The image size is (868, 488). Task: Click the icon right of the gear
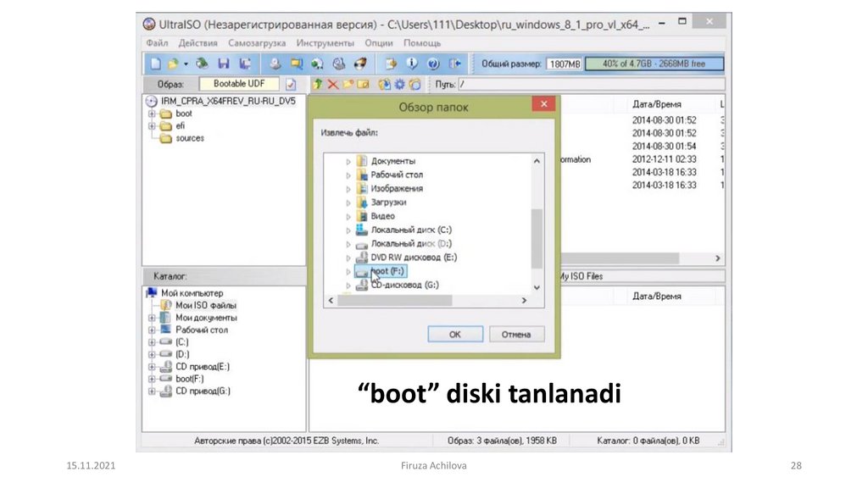coord(415,85)
